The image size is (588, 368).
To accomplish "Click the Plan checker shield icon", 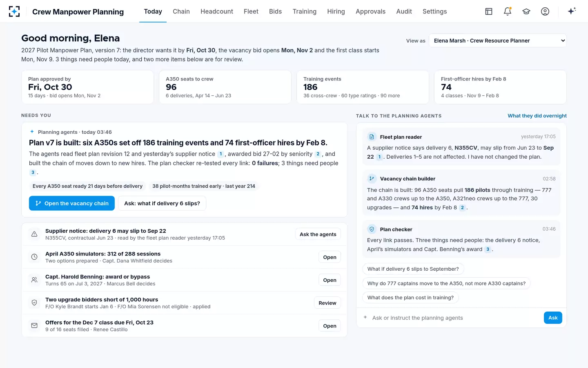I will coord(372,229).
